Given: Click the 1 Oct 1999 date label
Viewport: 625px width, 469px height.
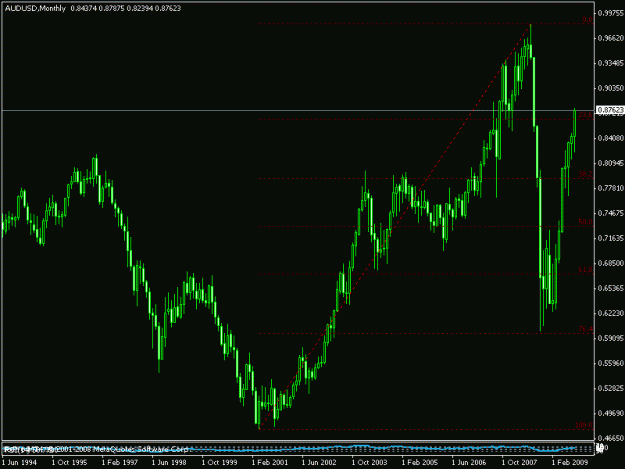Looking at the screenshot, I should (219, 463).
